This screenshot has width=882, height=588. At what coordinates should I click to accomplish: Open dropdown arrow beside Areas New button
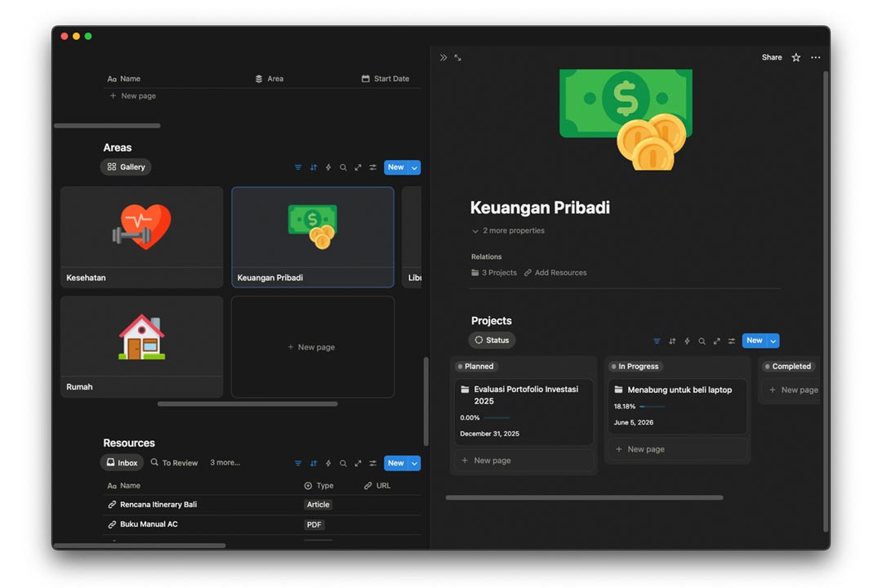pos(414,167)
